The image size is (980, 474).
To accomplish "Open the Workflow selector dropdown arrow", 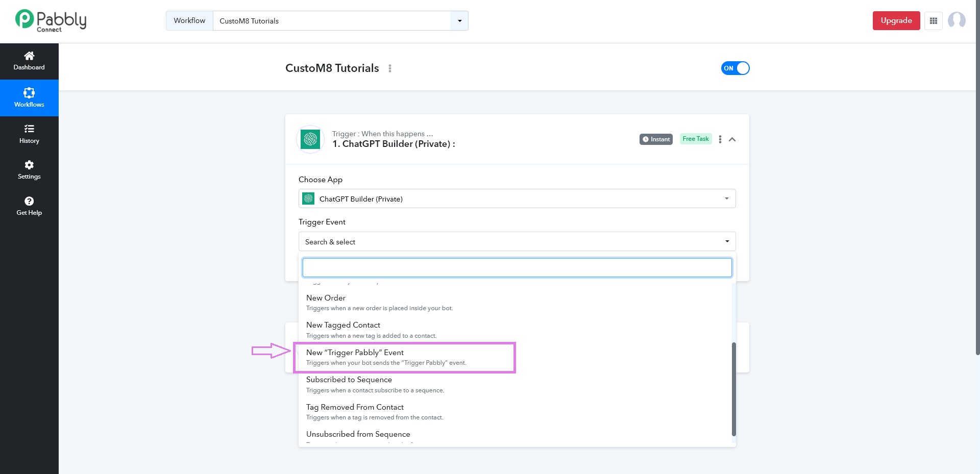I will [x=459, y=21].
